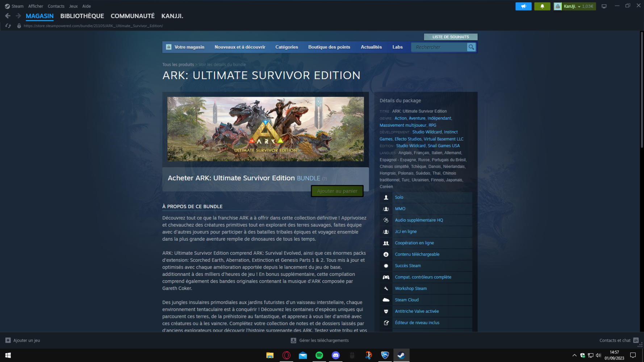Screen dimensions: 644x362
Task: Click the Aventure genre link
Action: point(417,118)
